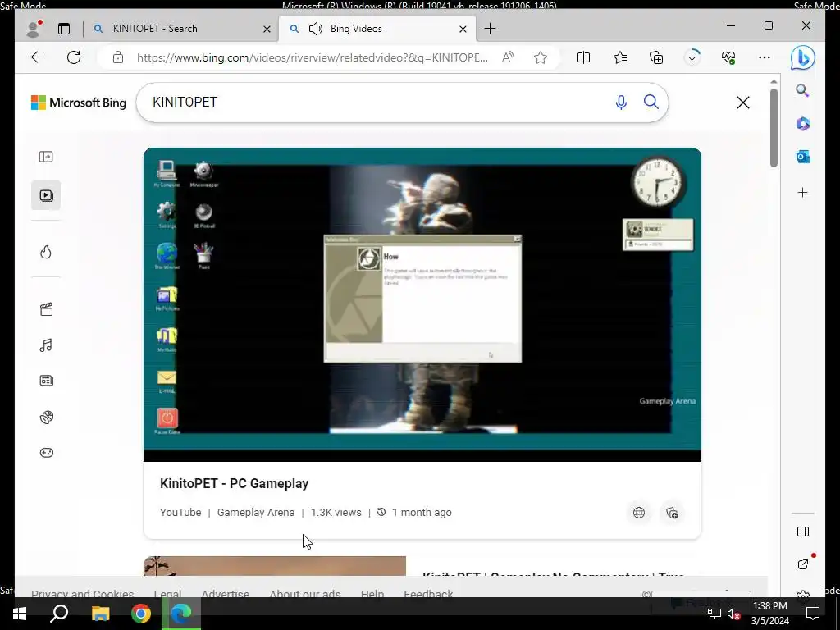Close the KINITOPET - Search tab

click(x=267, y=29)
